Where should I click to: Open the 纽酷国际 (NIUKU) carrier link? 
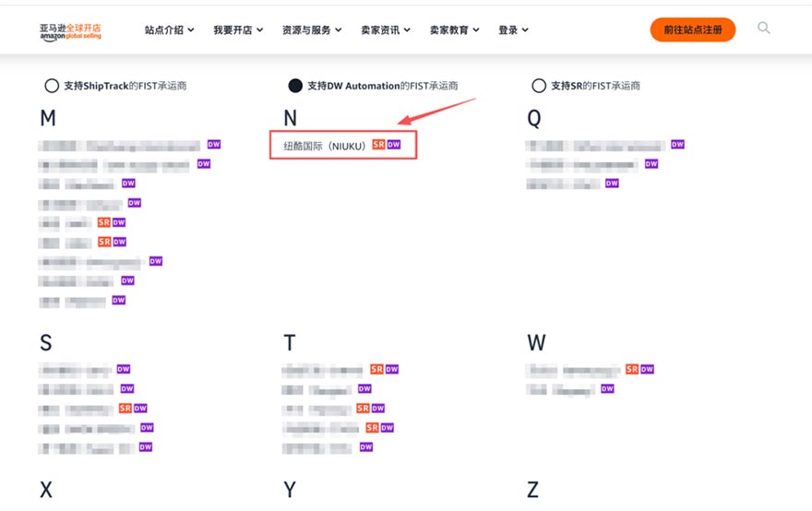(x=325, y=146)
